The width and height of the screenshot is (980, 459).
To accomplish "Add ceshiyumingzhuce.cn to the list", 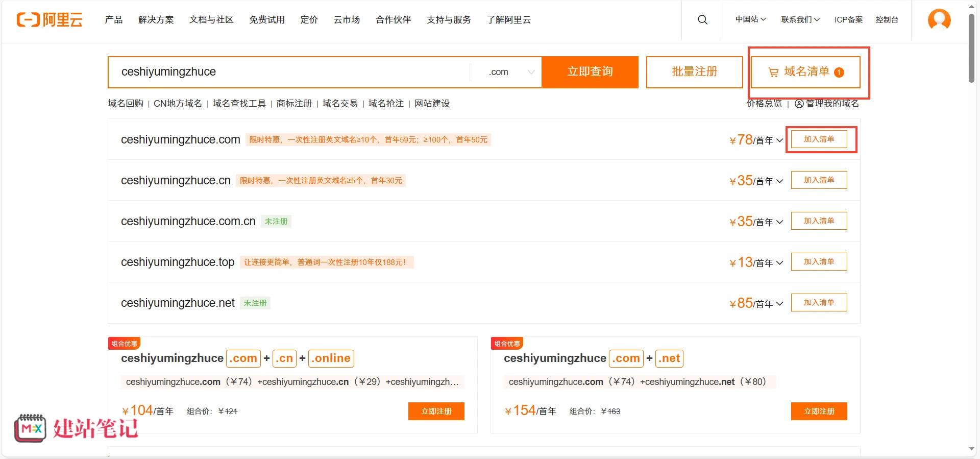I will pyautogui.click(x=819, y=180).
